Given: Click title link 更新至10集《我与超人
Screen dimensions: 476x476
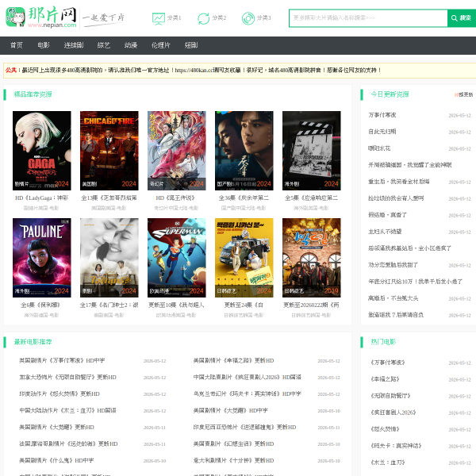Looking at the screenshot, I should [177, 305].
